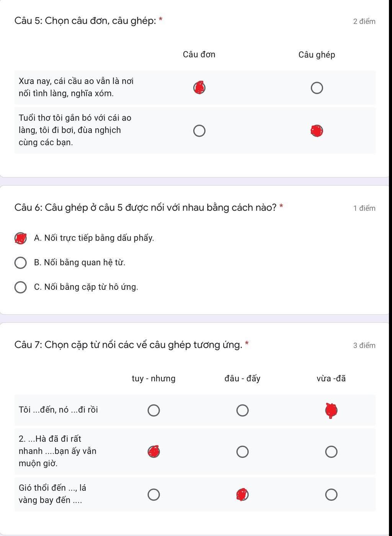Select vừa - đã for 'Gió thổi đến' row

[331, 494]
